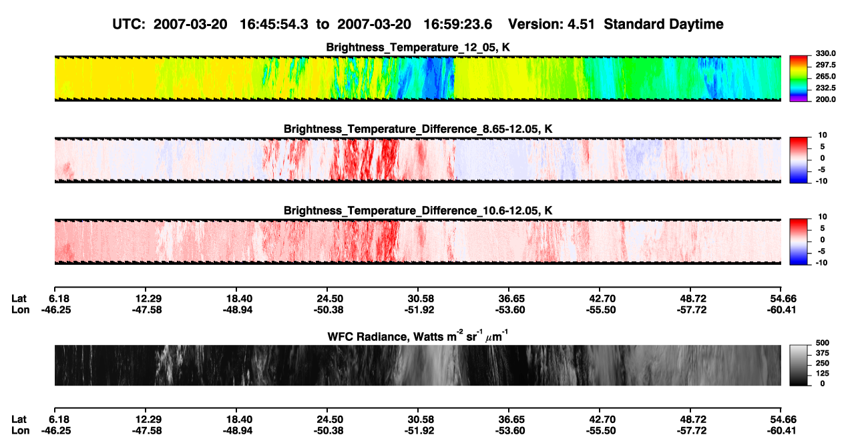Click the Brightness_Temperature_12_05 image strip

coord(417,79)
